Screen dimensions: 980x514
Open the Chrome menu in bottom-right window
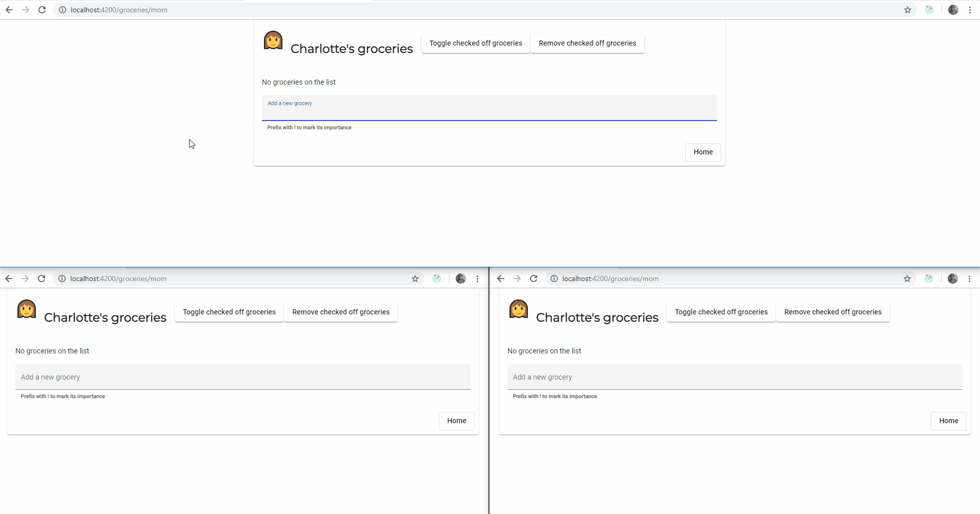[x=970, y=279]
